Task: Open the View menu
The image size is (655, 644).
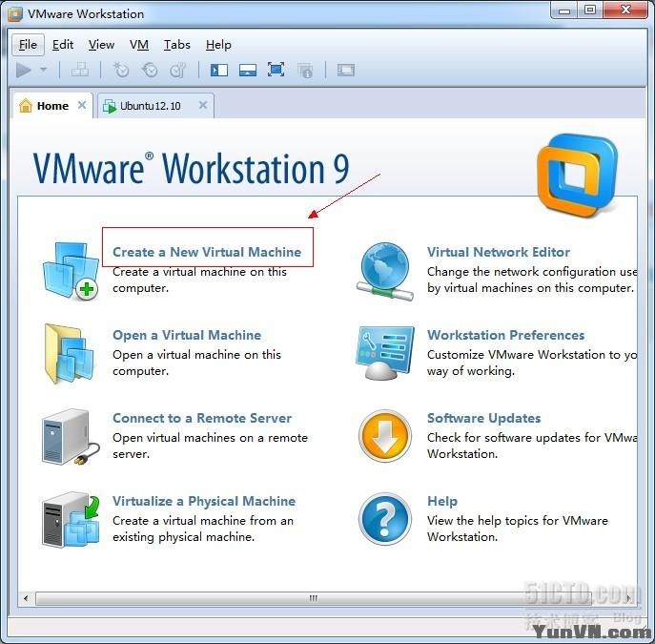Action: point(101,45)
